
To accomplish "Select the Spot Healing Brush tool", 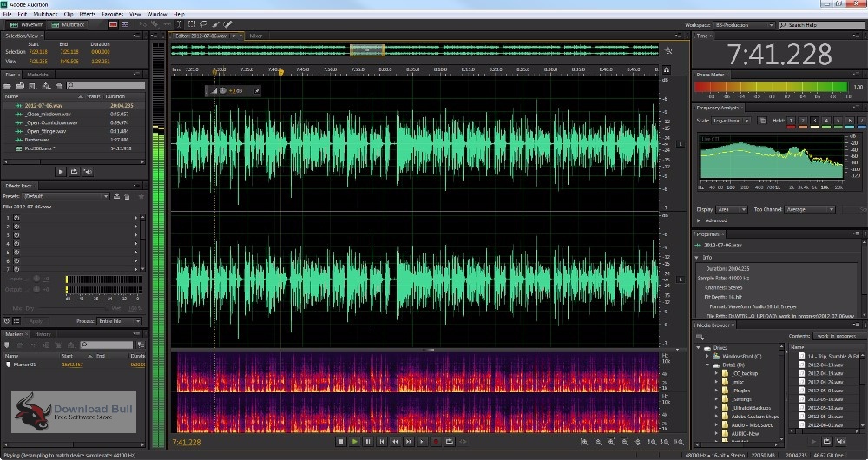I will (227, 24).
